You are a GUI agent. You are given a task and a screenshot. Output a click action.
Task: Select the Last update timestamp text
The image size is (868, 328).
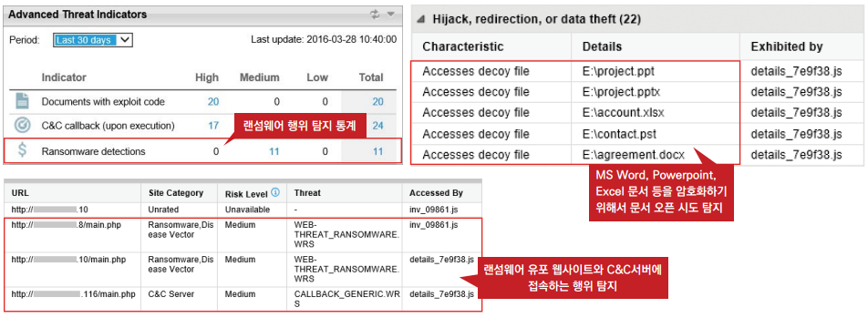324,39
